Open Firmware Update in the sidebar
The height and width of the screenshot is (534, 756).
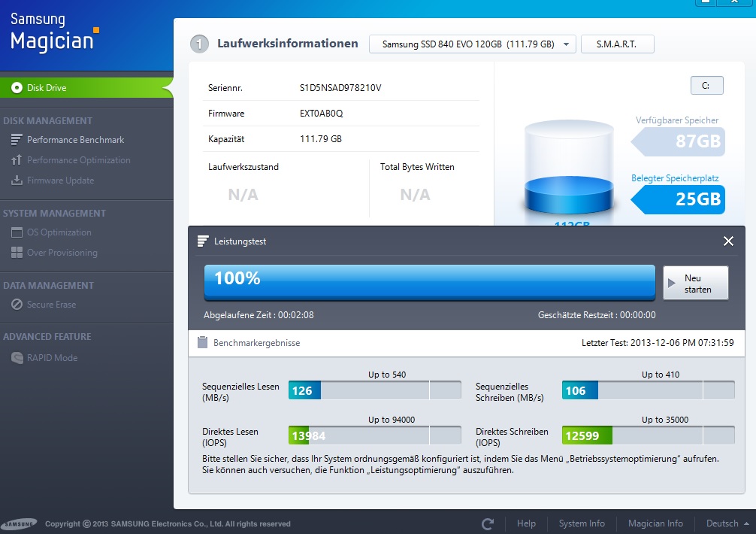click(60, 181)
